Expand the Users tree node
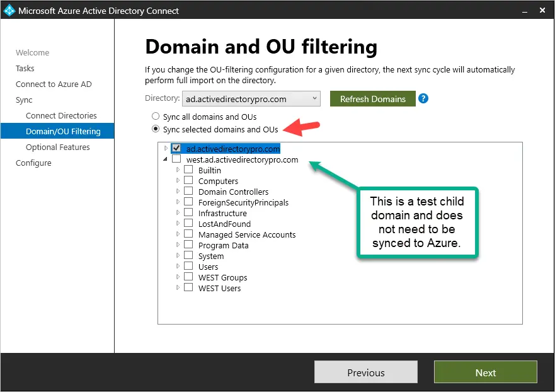This screenshot has height=392, width=555. [178, 267]
